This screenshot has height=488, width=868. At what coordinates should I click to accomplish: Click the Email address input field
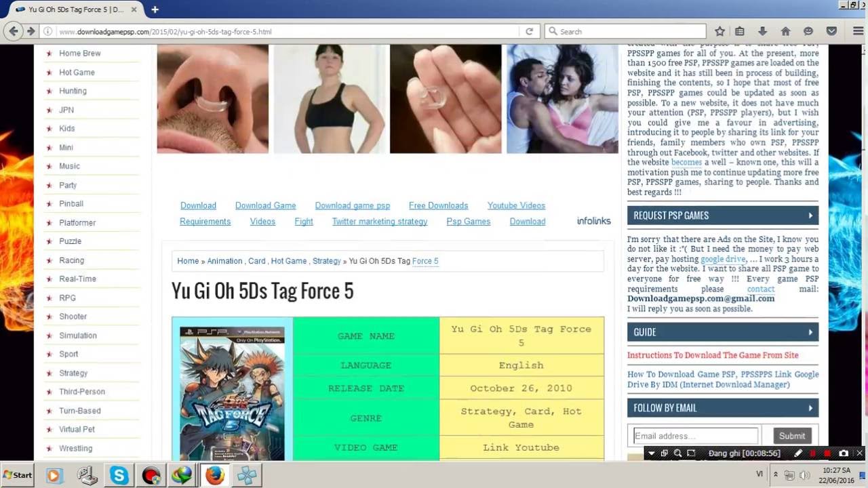[696, 436]
